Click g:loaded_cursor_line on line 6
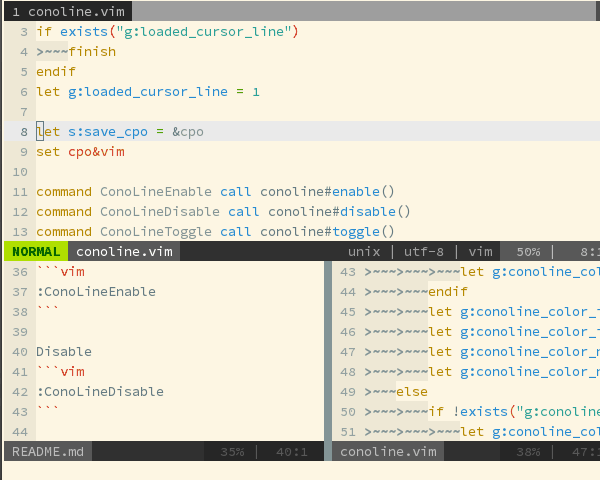Screen dimensions: 600x480 click(x=148, y=92)
